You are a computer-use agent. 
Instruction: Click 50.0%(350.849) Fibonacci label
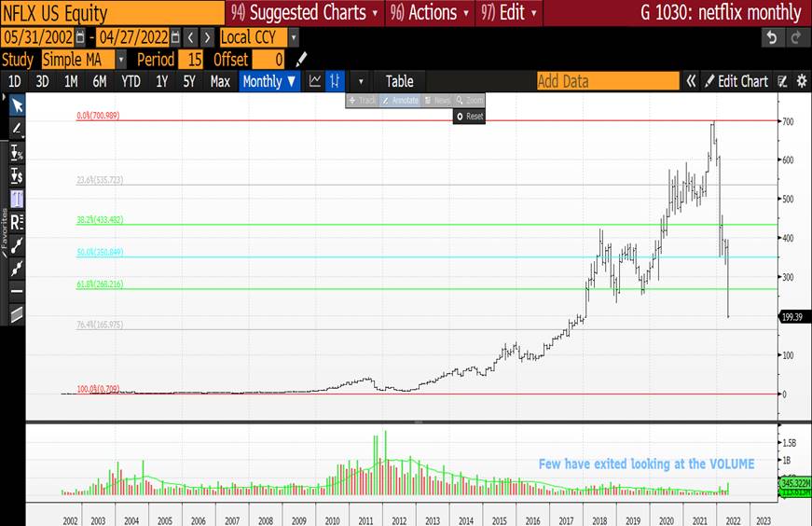pyautogui.click(x=100, y=253)
